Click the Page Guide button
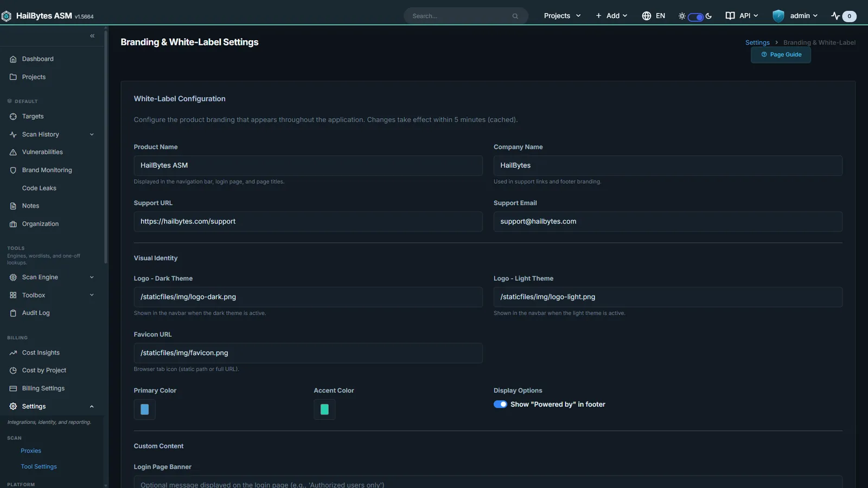 point(781,55)
